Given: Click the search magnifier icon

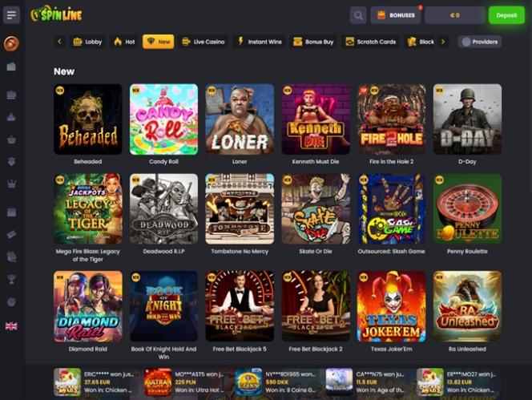Looking at the screenshot, I should pyautogui.click(x=358, y=15).
